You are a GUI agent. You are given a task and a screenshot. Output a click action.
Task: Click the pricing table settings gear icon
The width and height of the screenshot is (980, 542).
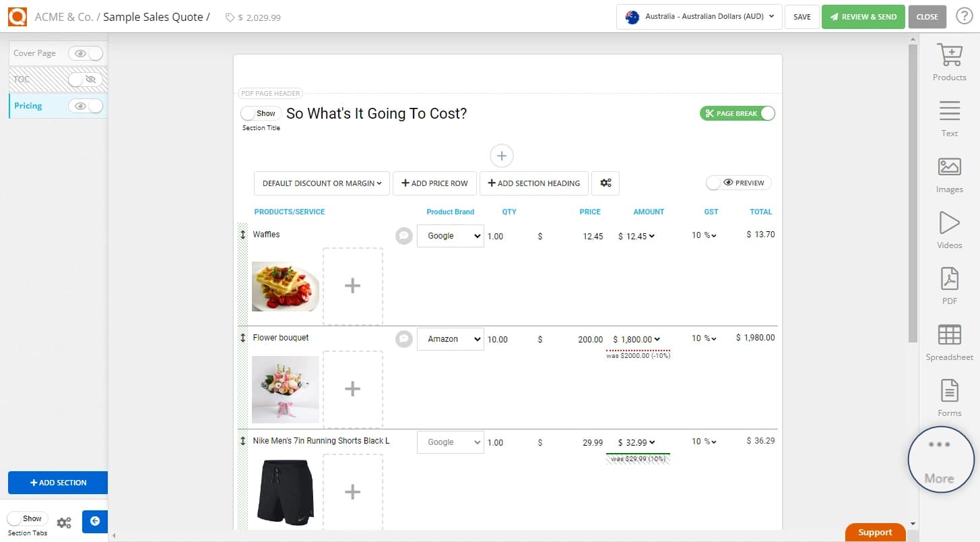tap(605, 183)
